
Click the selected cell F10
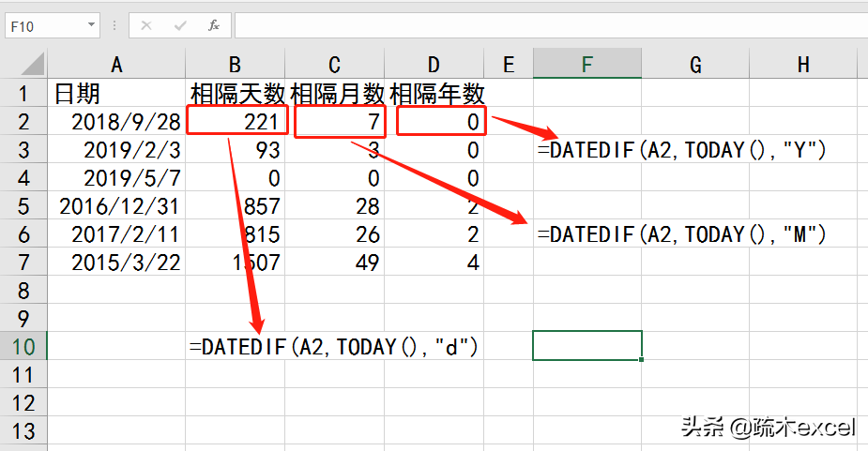(x=587, y=346)
